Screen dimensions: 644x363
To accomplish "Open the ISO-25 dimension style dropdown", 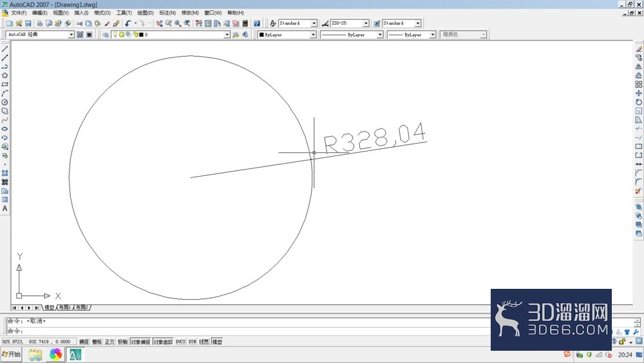I will pyautogui.click(x=366, y=23).
